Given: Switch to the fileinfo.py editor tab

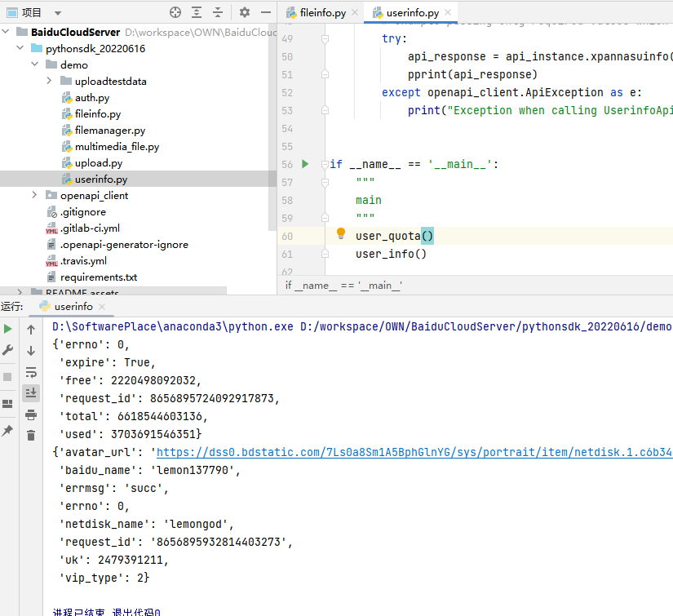Looking at the screenshot, I should (323, 13).
